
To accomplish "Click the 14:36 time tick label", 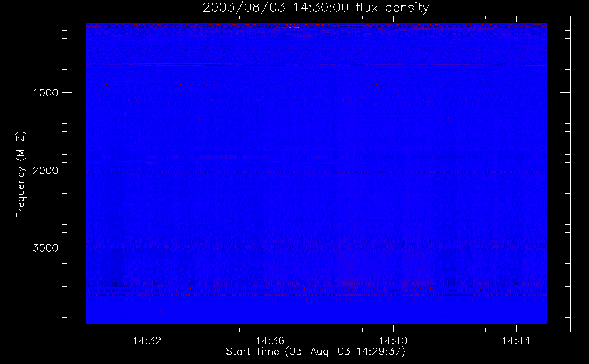I will (270, 341).
